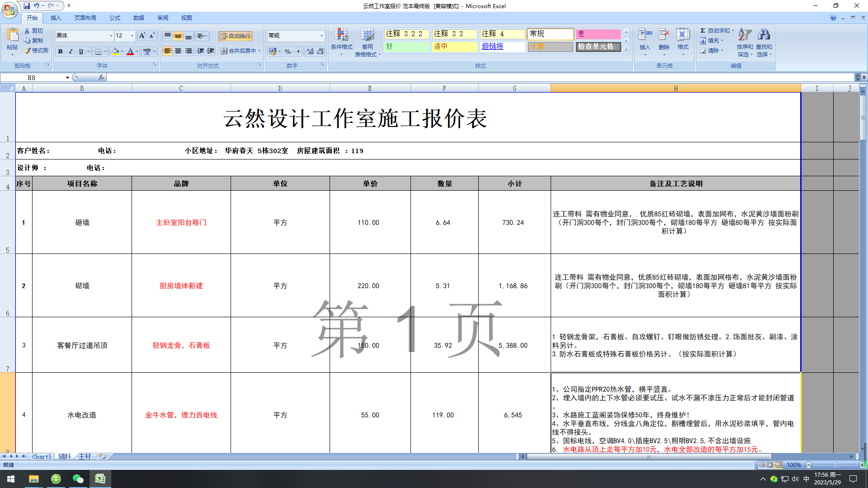Viewport: 868px width, 488px height.
Task: Apply the 超链接 cell style
Action: pyautogui.click(x=502, y=47)
